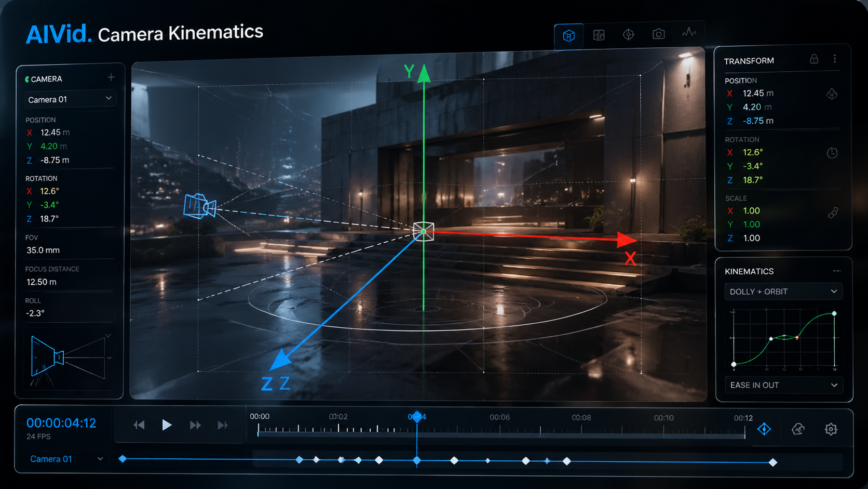Click the camera object in the viewport

tap(200, 206)
